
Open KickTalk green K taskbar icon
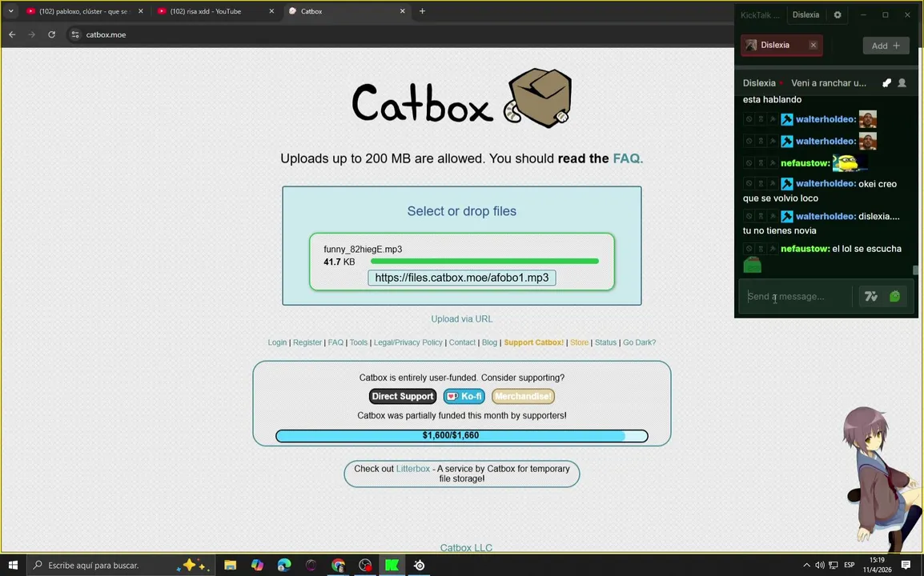point(392,566)
